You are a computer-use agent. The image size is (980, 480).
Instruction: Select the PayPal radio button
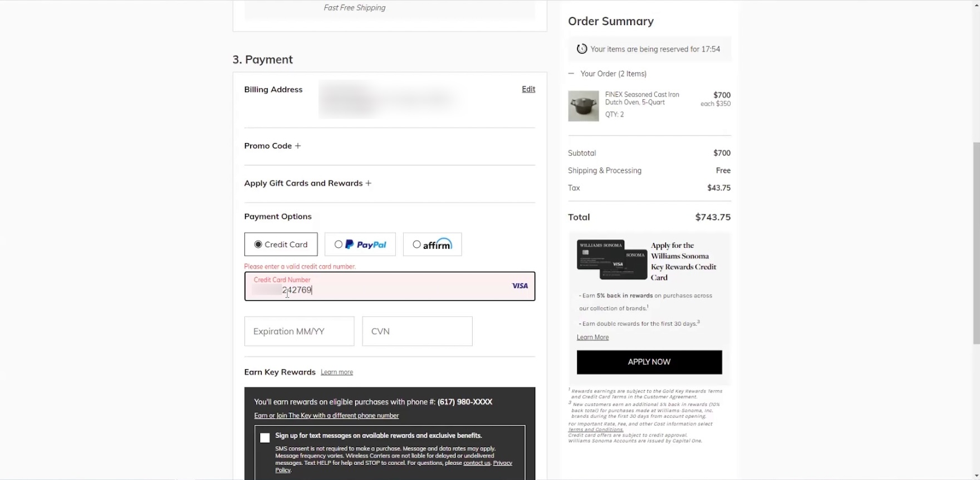[x=338, y=244]
